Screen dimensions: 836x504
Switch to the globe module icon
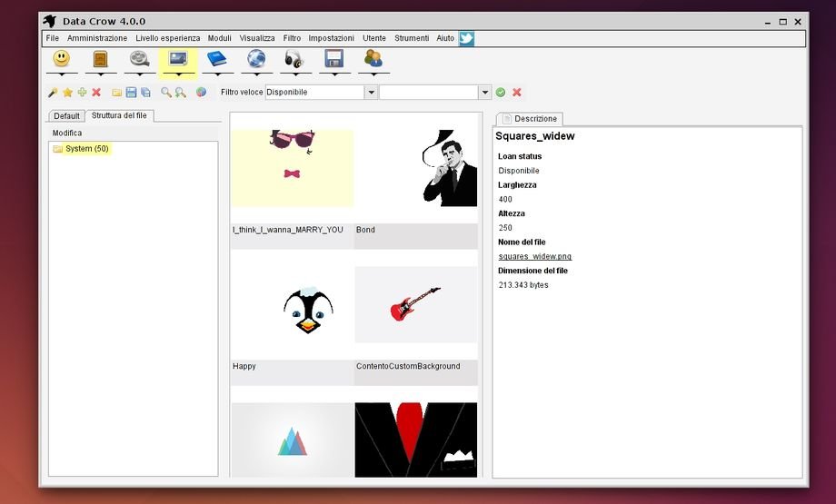[x=255, y=59]
